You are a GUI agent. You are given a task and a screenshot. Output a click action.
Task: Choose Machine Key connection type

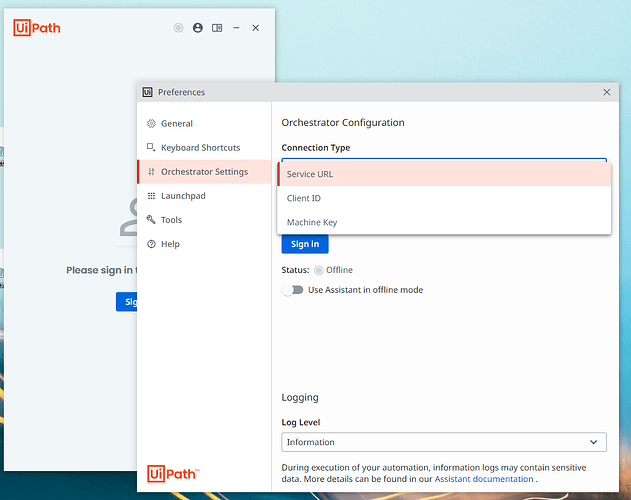click(x=444, y=222)
